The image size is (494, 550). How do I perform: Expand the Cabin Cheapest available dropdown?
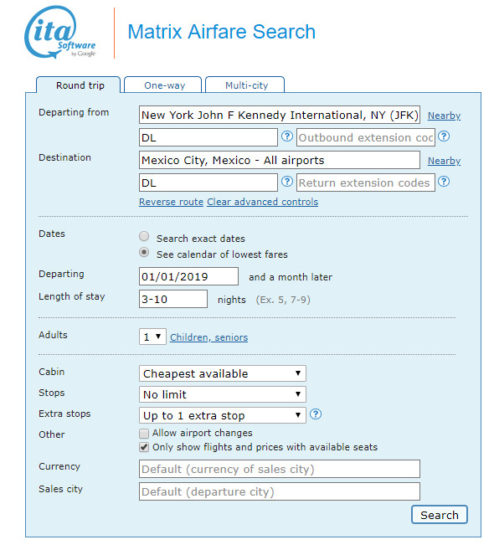pyautogui.click(x=222, y=374)
